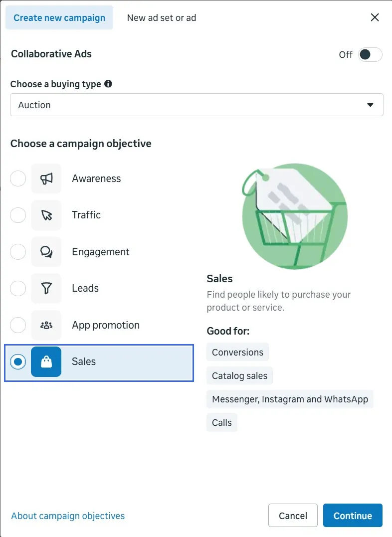Select the Engagement radio button
The width and height of the screenshot is (392, 537).
tap(18, 252)
